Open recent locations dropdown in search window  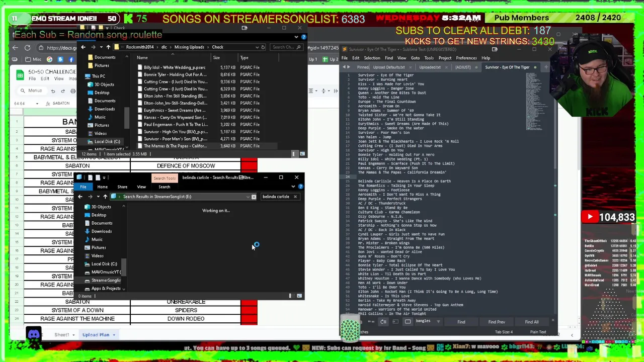[98, 197]
